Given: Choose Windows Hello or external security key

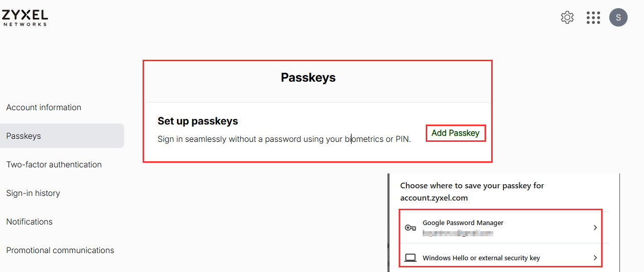Looking at the screenshot, I should tap(481, 258).
